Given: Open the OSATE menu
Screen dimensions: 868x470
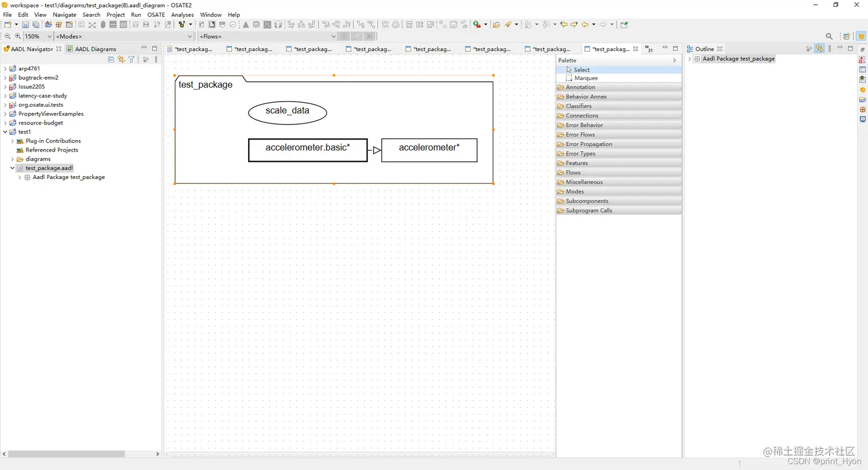Looking at the screenshot, I should 156,14.
